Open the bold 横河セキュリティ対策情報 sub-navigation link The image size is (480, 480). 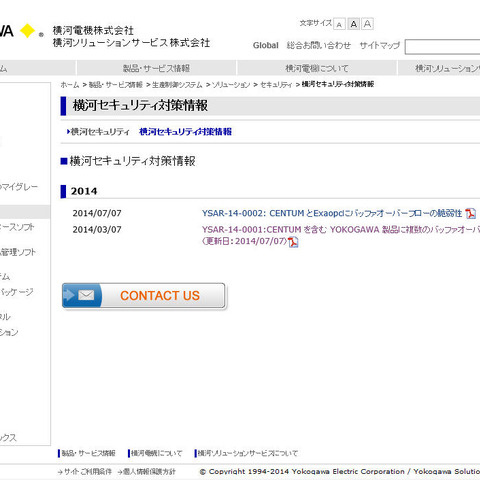point(185,132)
